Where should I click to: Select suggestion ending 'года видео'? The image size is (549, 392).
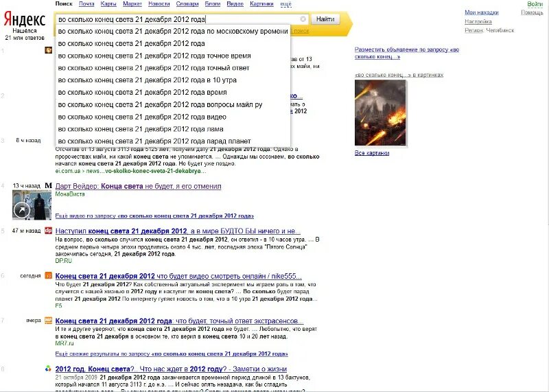click(x=173, y=117)
